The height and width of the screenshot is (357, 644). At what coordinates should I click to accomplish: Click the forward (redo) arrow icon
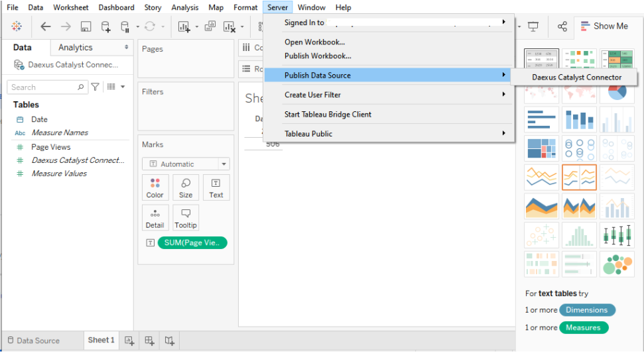pos(66,26)
